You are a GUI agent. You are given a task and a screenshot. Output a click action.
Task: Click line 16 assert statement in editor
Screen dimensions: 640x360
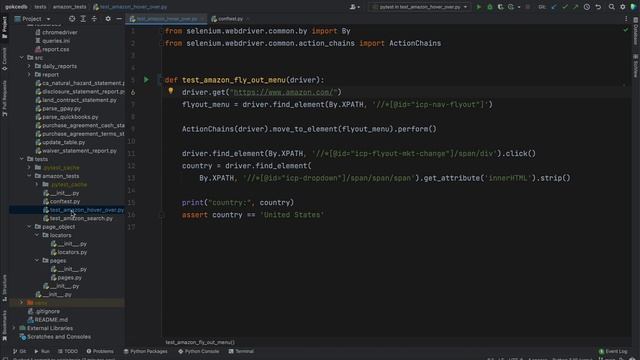tap(253, 215)
